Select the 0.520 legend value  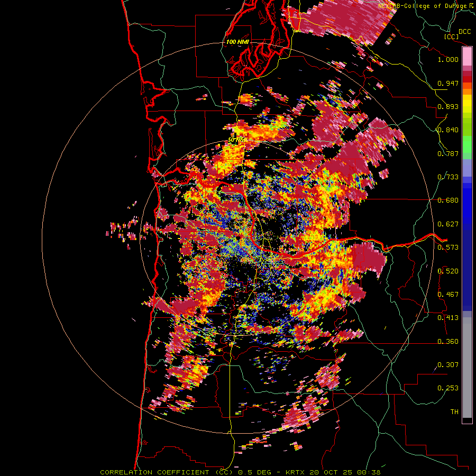click(448, 271)
